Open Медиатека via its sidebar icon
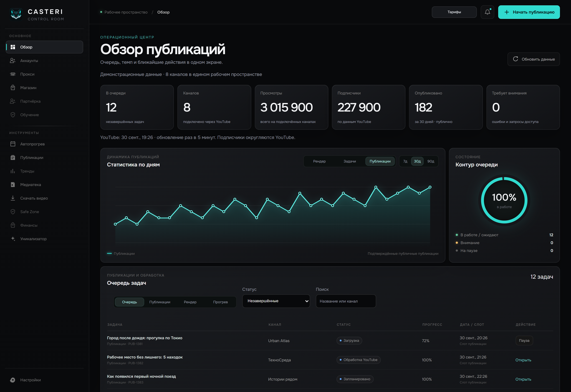Screen dimensions: 571x392 [13, 185]
